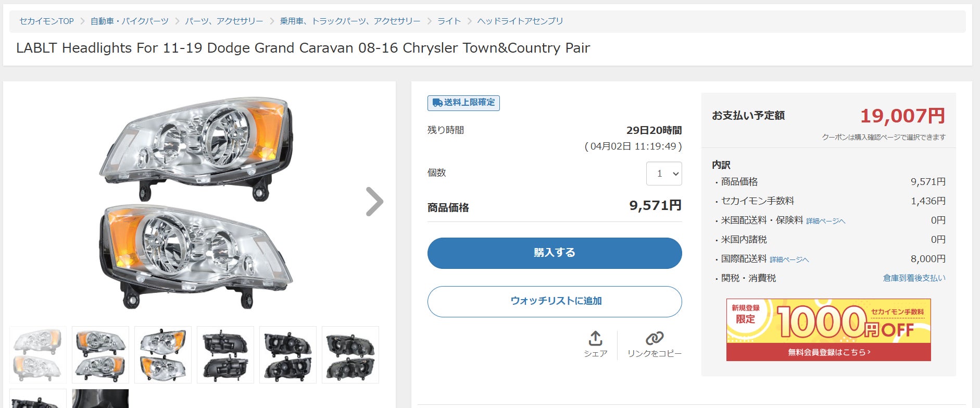Open ヘッドライトアセンブリ breadcrumb category
Screen dimensions: 980x408
(520, 21)
